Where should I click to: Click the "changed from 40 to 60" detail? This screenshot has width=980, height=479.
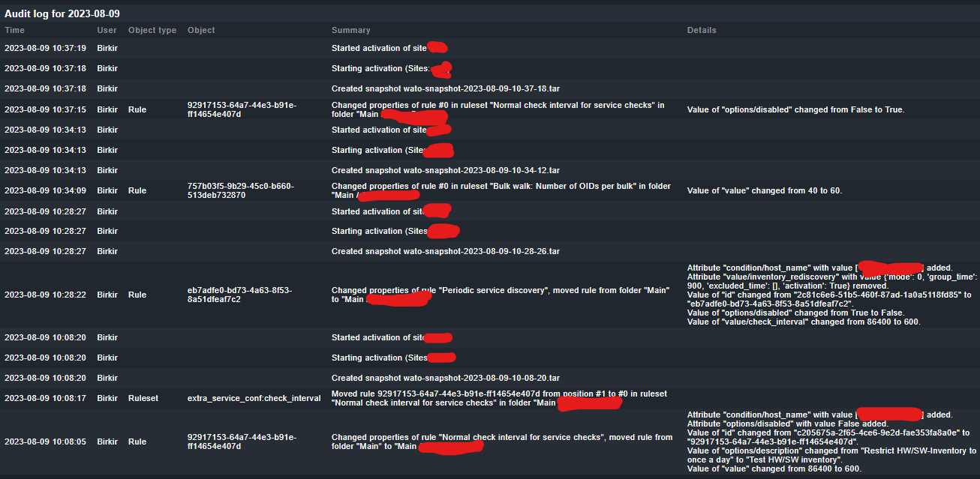pos(765,190)
